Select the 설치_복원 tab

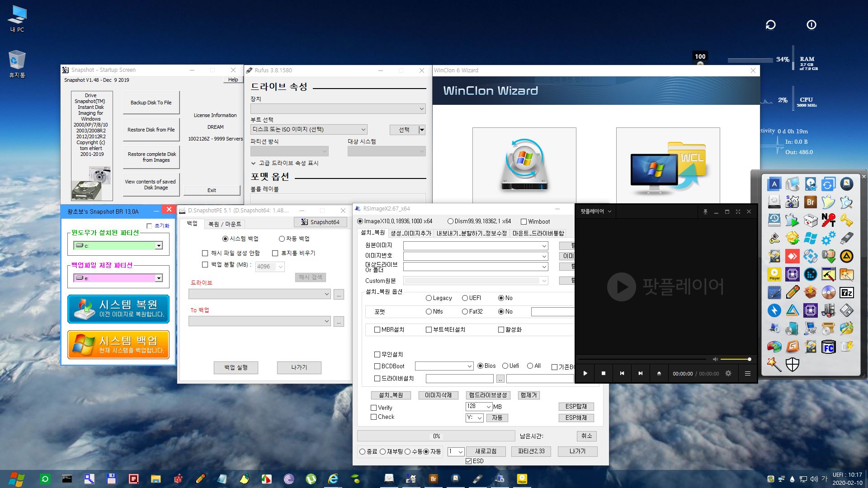tap(373, 233)
